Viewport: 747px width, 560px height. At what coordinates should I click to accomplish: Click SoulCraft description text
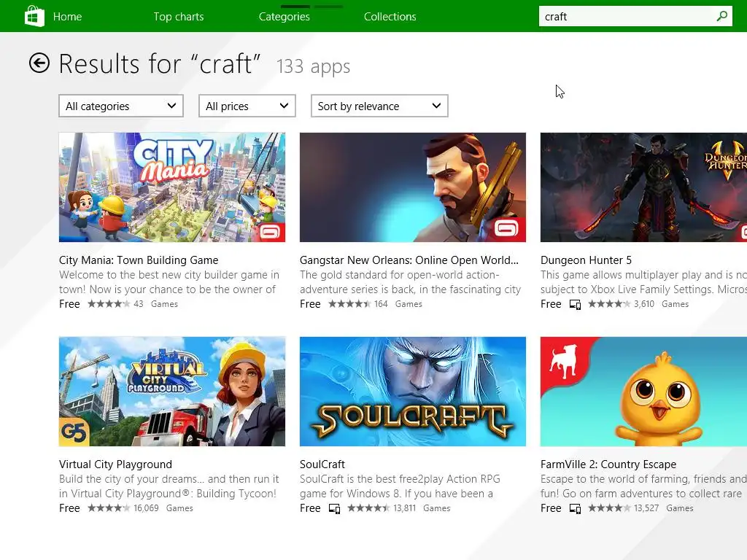pyautogui.click(x=400, y=486)
